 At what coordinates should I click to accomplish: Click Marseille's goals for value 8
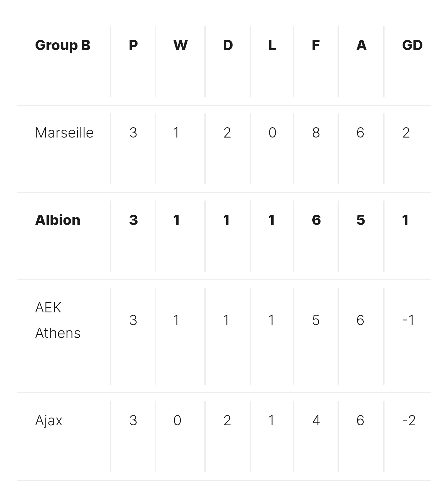[316, 133]
